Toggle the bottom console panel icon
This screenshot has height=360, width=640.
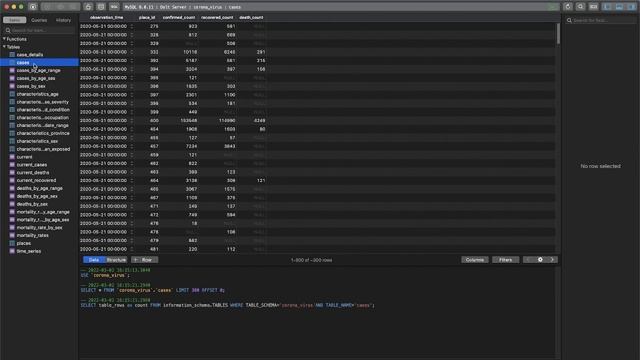point(619,7)
